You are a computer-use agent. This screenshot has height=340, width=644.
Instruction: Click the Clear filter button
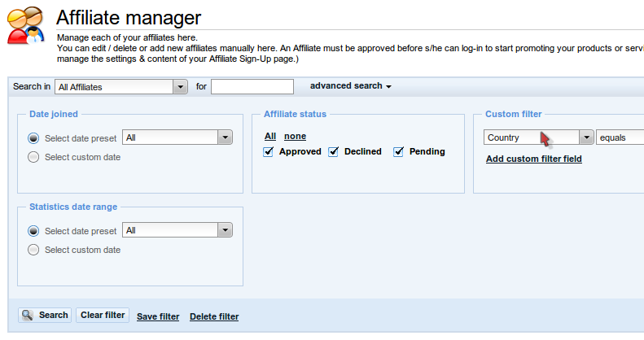pyautogui.click(x=103, y=315)
